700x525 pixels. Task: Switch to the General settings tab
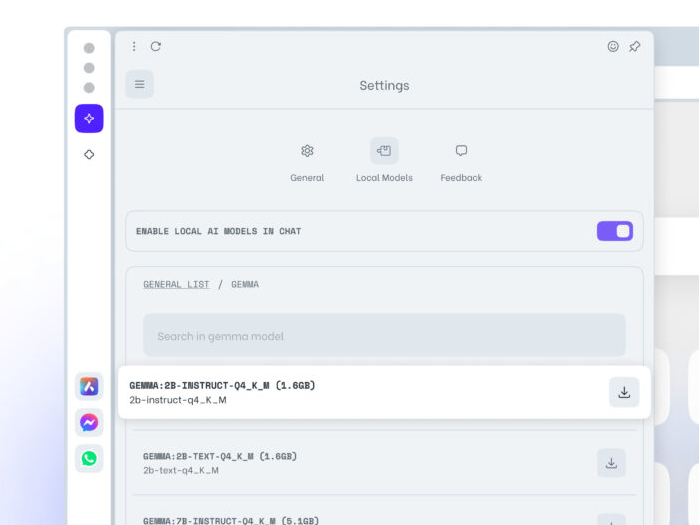[307, 161]
